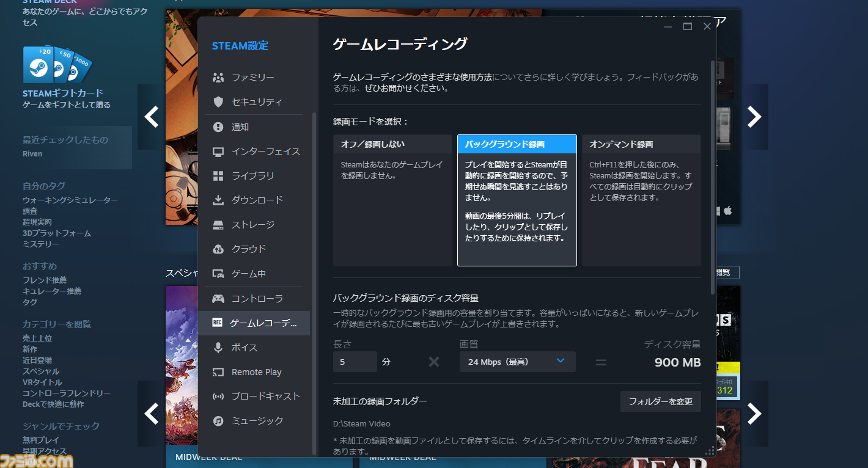Click the Controller gamepad icon
This screenshot has width=868, height=468.
pos(218,299)
